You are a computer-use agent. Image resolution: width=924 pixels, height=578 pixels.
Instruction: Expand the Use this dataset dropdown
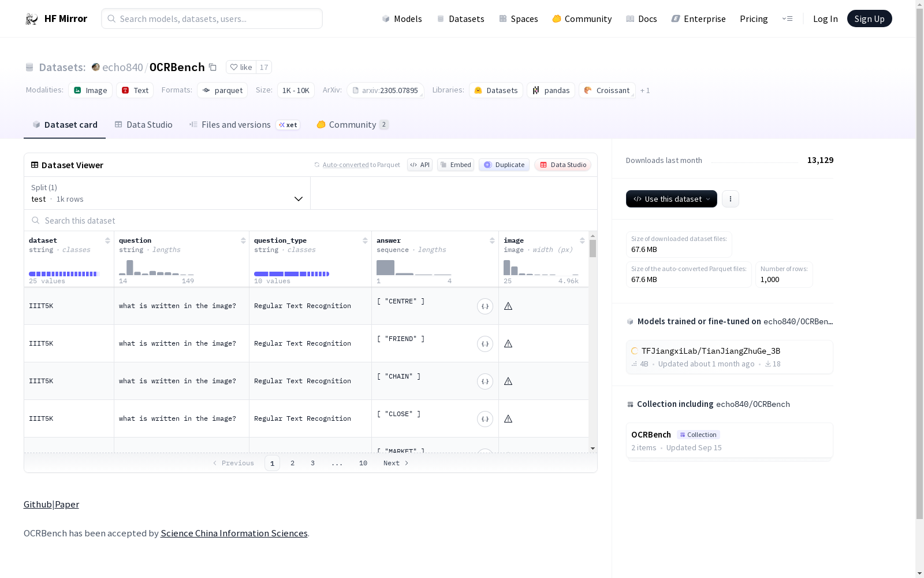click(x=672, y=199)
